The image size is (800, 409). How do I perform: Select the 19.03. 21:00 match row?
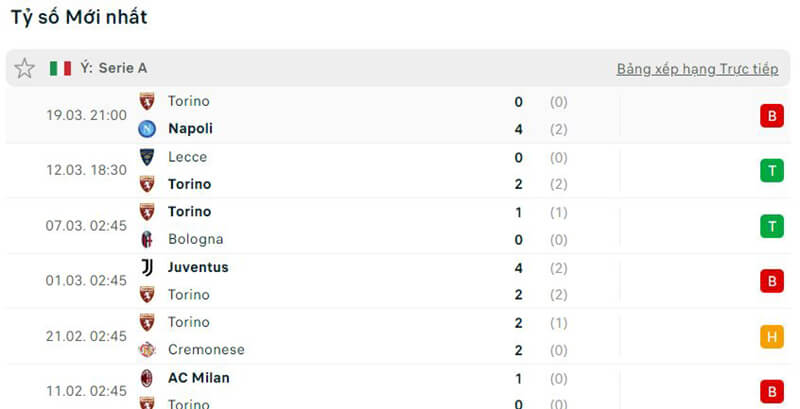(86, 115)
